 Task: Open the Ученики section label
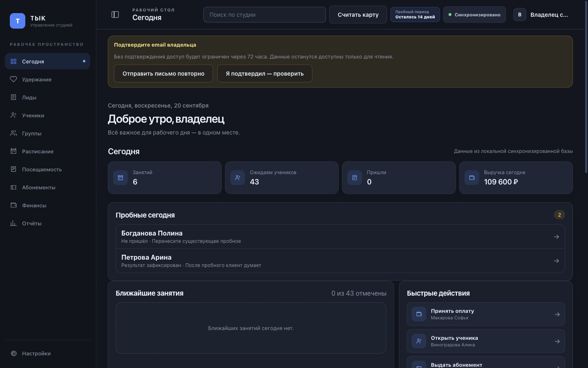(x=33, y=116)
